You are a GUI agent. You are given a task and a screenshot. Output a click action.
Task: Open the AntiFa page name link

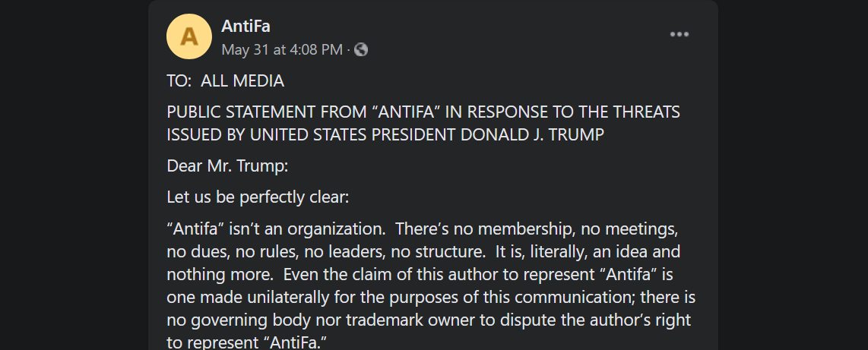[x=246, y=27]
